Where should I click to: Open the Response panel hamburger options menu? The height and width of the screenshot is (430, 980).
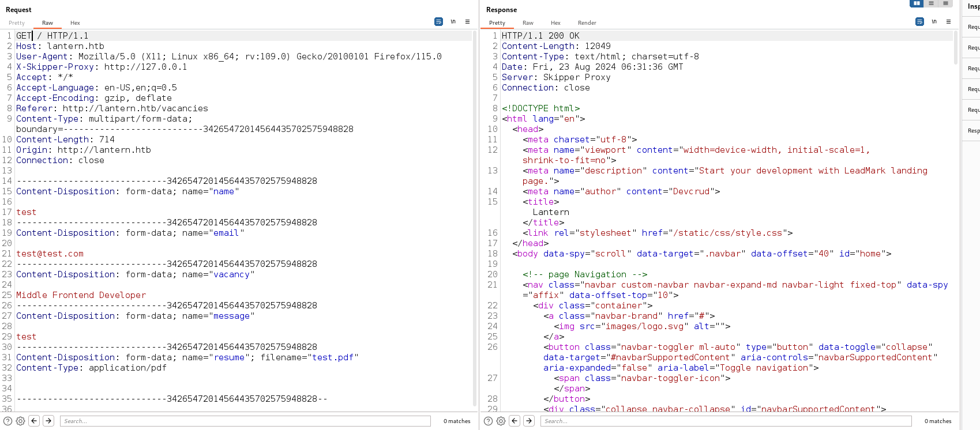coord(948,21)
